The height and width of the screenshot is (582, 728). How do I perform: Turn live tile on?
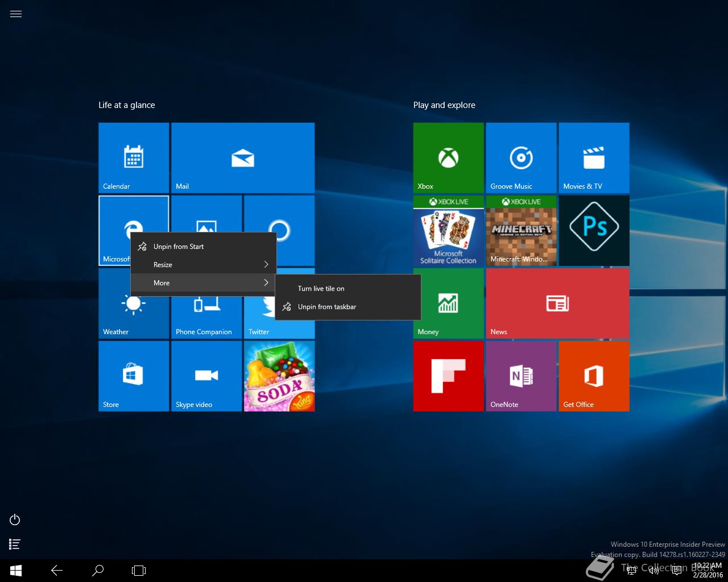[321, 289]
